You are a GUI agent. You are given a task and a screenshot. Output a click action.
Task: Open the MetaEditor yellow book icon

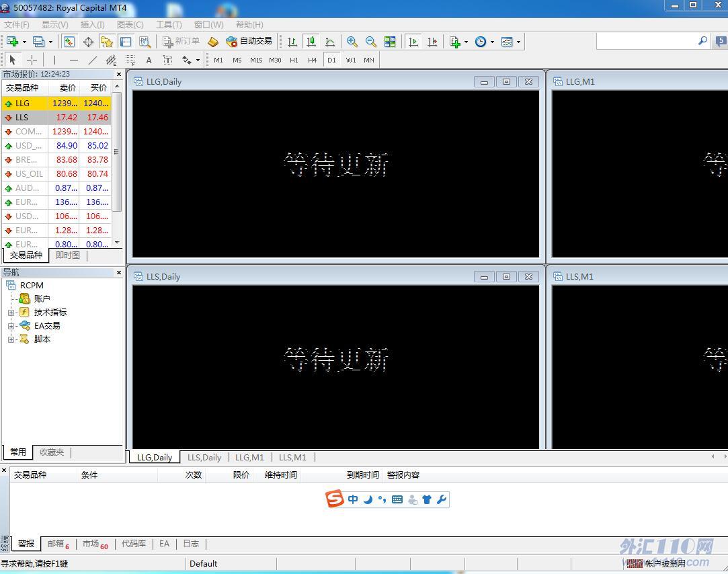[212, 42]
